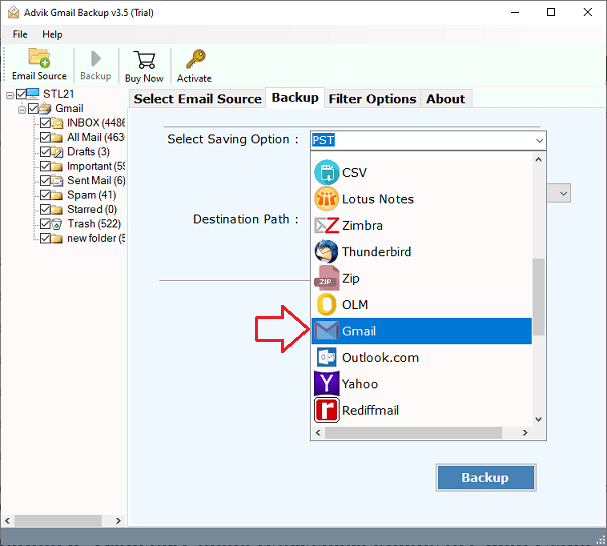
Task: Choose Thunderbird from the saving list
Action: (422, 252)
